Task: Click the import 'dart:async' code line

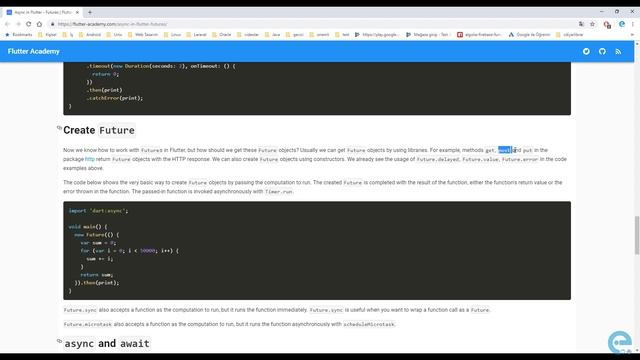Action: pyautogui.click(x=98, y=211)
